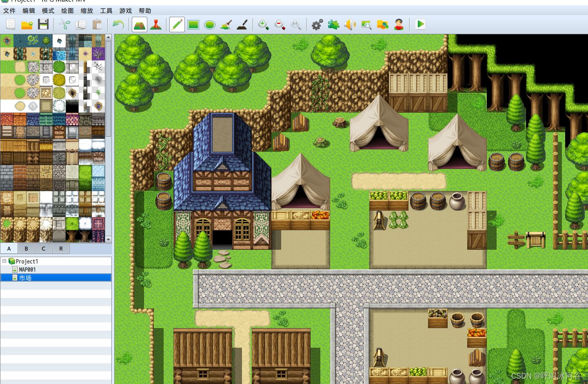The height and width of the screenshot is (384, 588).
Task: Open a project via the folder icon
Action: coord(27,24)
